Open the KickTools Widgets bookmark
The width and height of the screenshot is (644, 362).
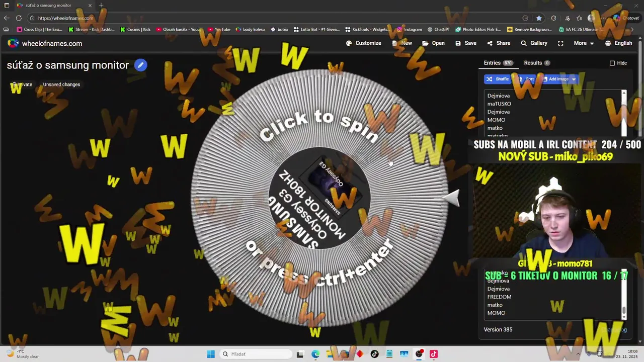click(x=368, y=30)
